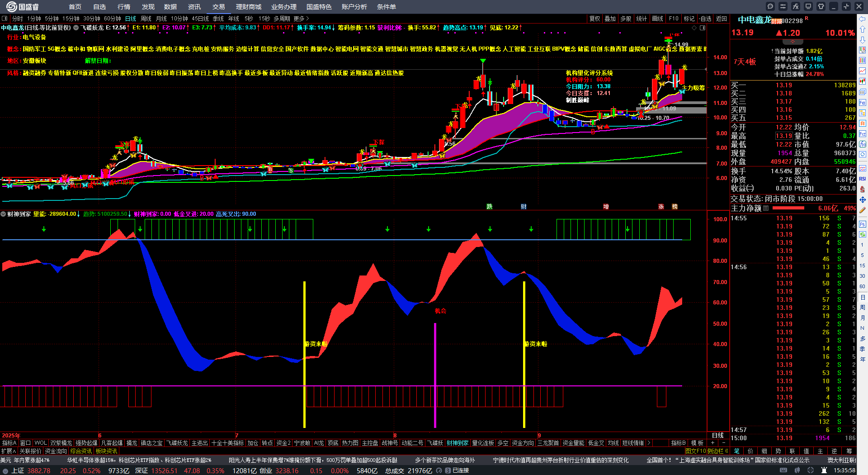The height and width of the screenshot is (475, 868).
Task: Click the 标记 mark button
Action: coord(689,19)
